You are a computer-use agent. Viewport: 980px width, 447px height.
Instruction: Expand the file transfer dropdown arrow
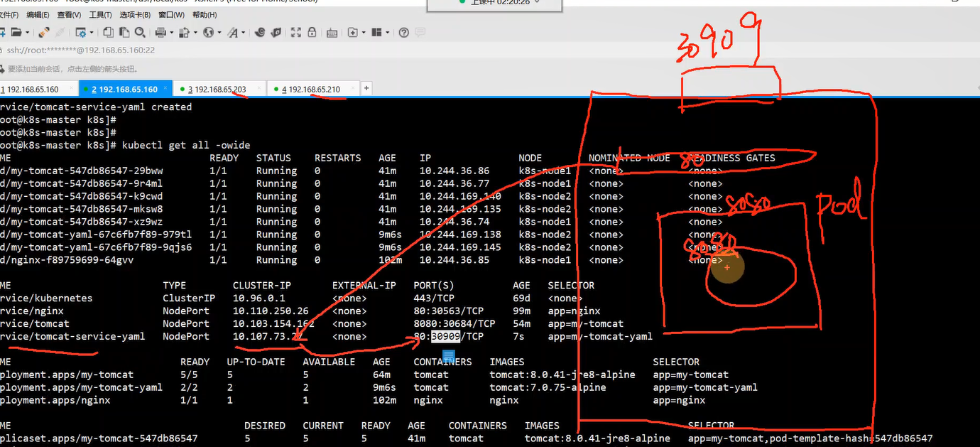[x=195, y=32]
